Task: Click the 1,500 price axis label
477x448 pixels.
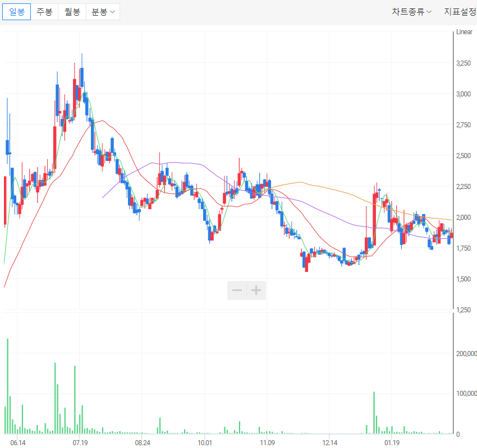Action: (x=464, y=279)
